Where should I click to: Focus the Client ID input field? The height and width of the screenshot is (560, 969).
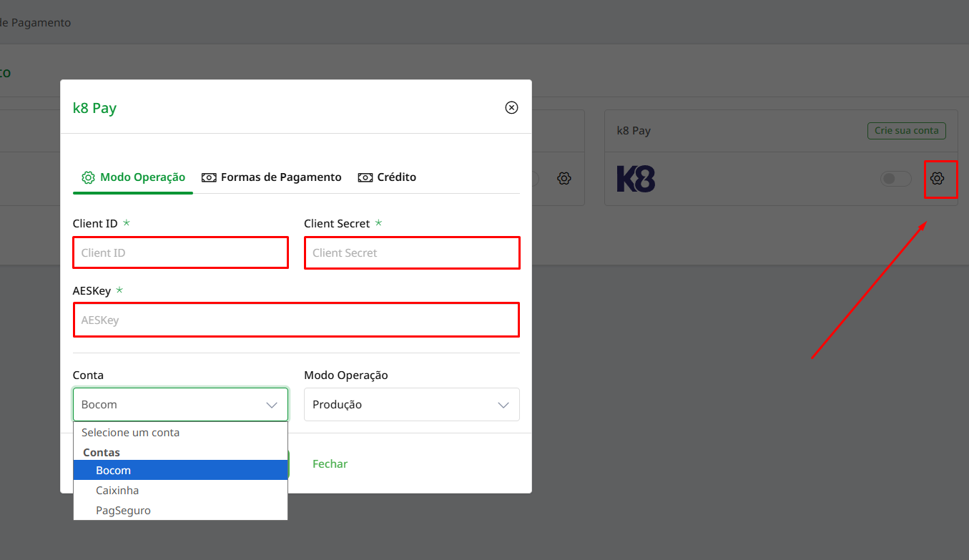click(x=180, y=253)
